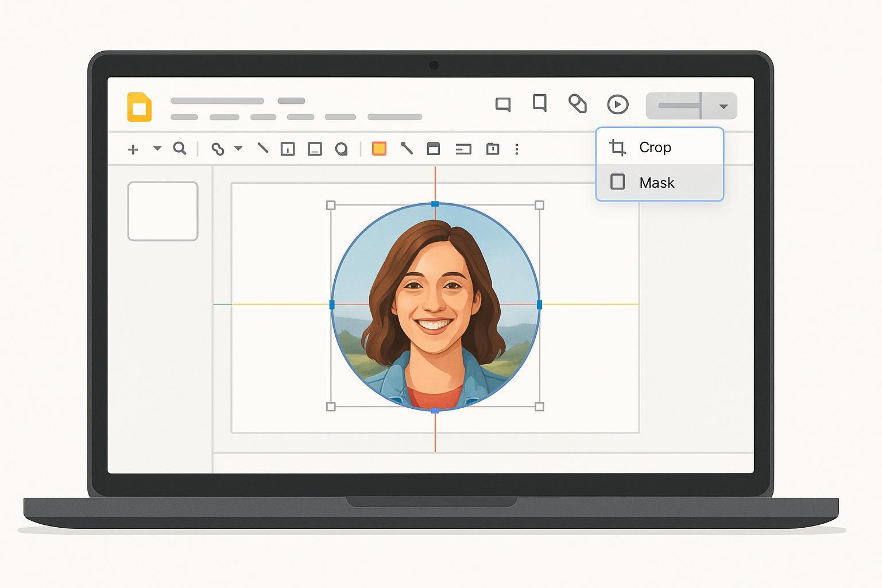Screen dimensions: 882x588
Task: Choose Crop from the dropdown menu
Action: tap(655, 148)
